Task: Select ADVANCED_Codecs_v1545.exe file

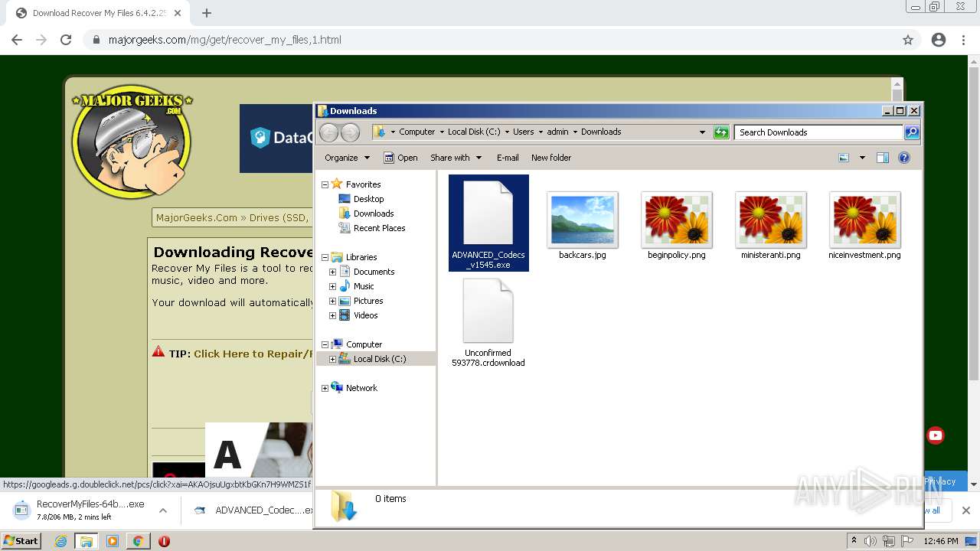Action: point(488,223)
